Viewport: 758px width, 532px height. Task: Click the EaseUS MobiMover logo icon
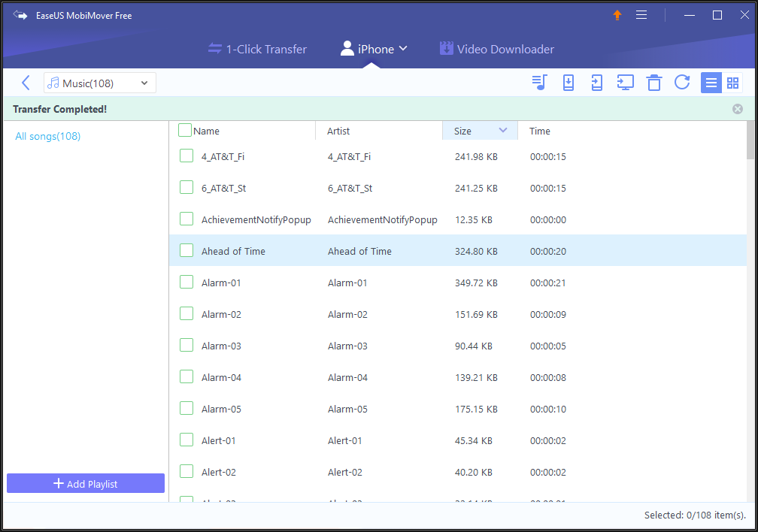(x=20, y=15)
